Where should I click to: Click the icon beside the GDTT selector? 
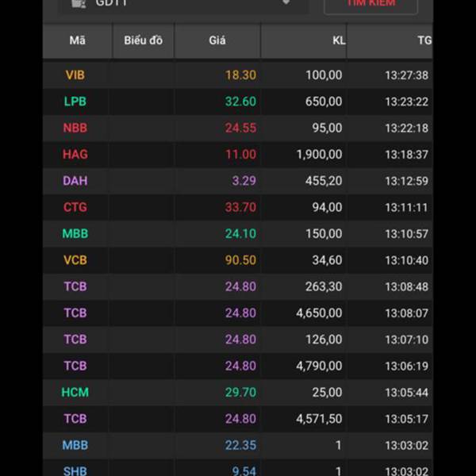coord(78,3)
